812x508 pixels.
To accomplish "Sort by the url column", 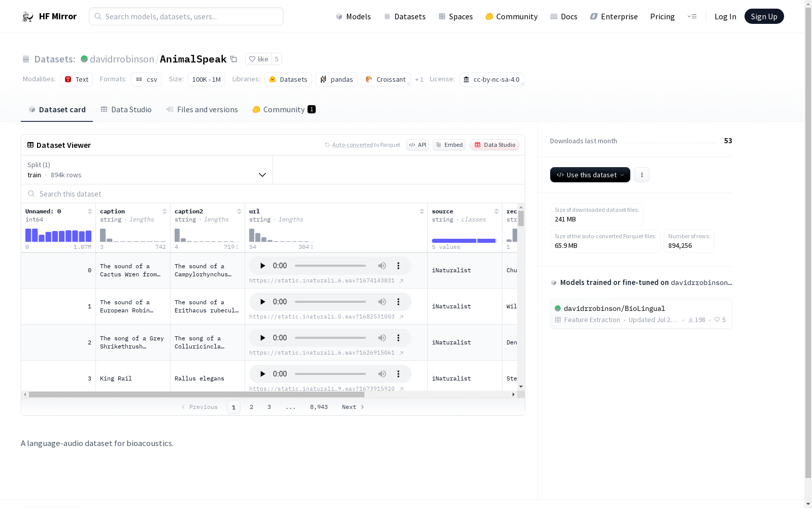I will click(x=422, y=211).
